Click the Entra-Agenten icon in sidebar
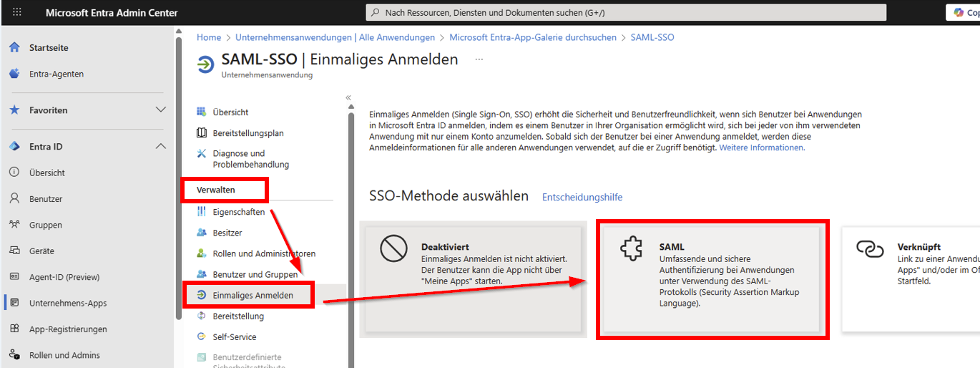Viewport: 980px width, 368px height. point(14,74)
